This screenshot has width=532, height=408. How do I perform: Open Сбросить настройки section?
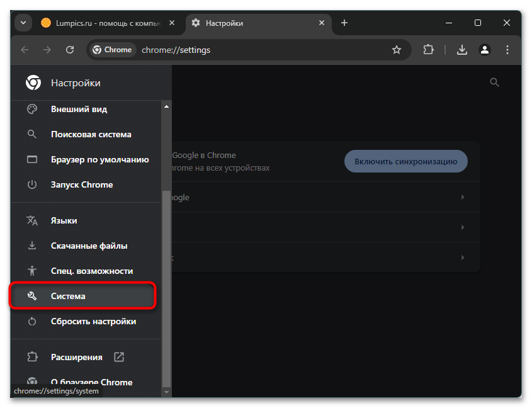pos(86,322)
